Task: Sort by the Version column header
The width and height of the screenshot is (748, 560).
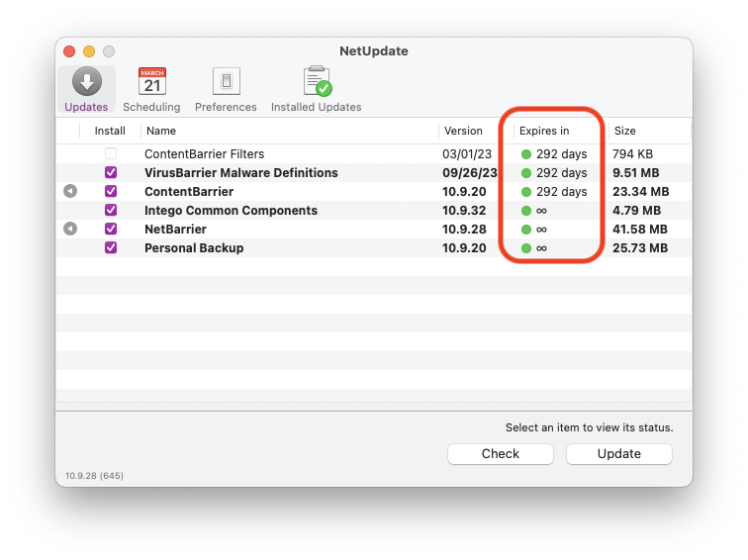Action: click(463, 131)
